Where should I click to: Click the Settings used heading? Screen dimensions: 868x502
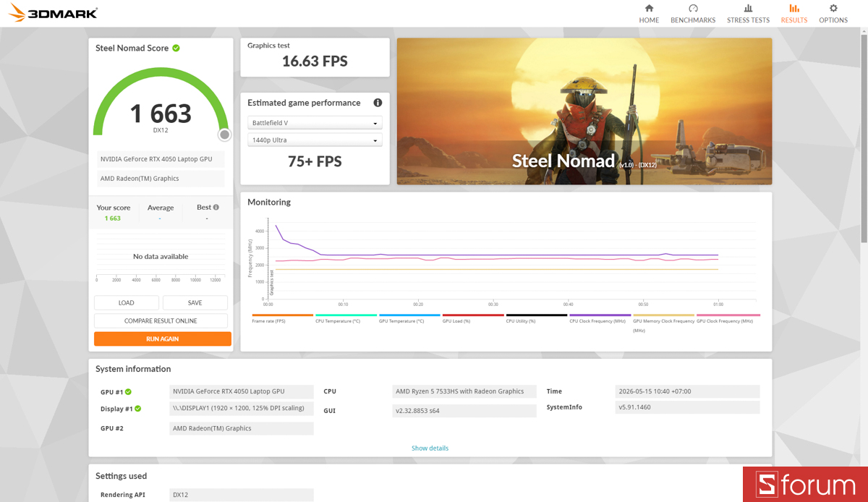tap(122, 476)
